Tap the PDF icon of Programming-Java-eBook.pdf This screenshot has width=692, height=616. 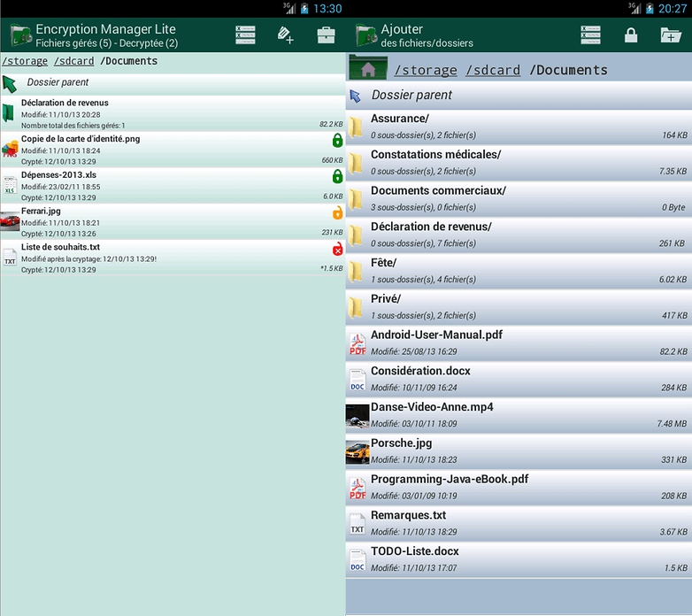[x=358, y=488]
